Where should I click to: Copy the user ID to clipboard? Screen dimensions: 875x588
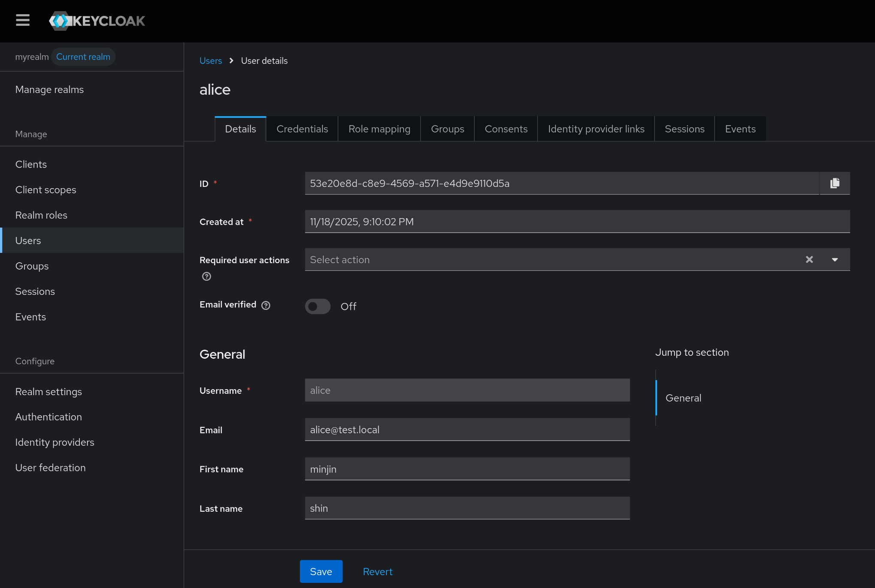834,183
